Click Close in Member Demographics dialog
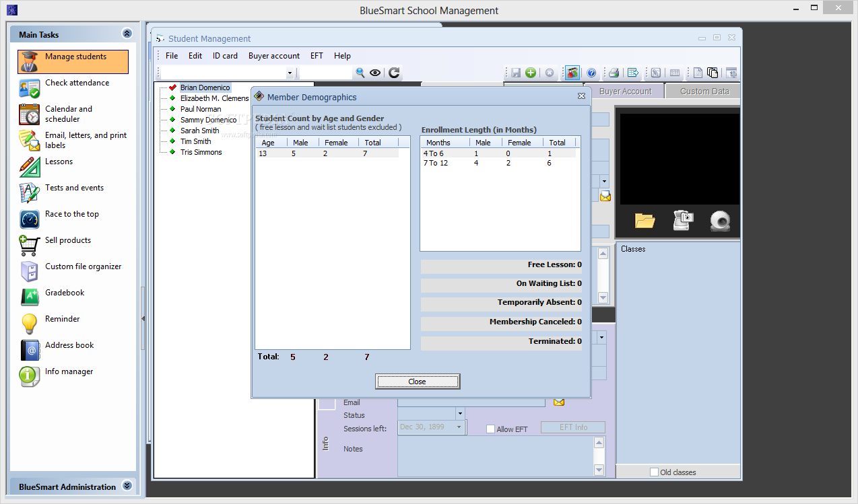The height and width of the screenshot is (504, 858). 418,382
